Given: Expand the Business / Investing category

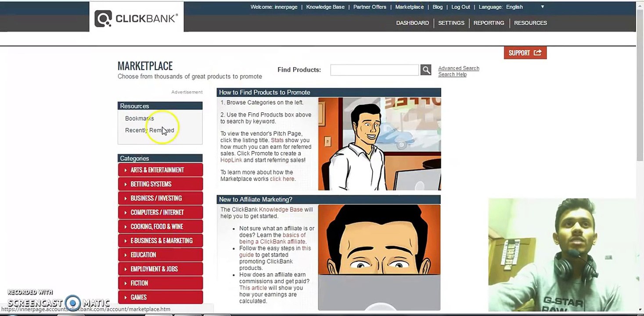Looking at the screenshot, I should pos(160,198).
